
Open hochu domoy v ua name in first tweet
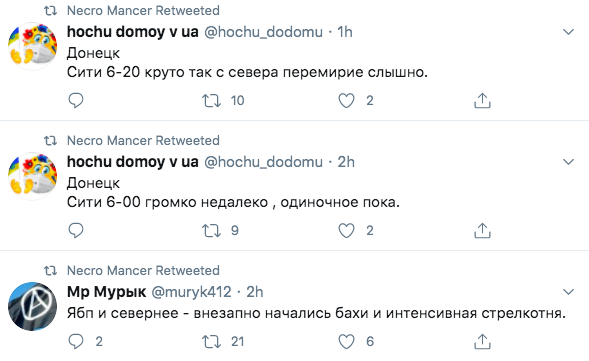click(x=133, y=32)
